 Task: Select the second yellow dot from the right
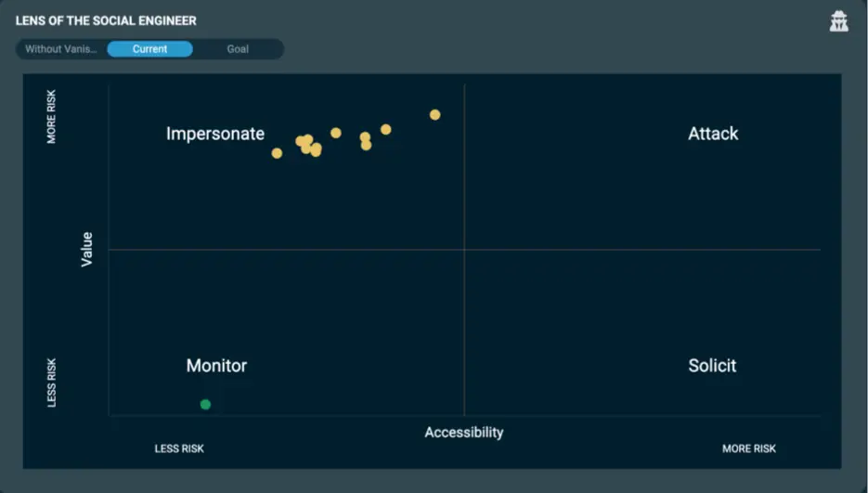point(386,130)
